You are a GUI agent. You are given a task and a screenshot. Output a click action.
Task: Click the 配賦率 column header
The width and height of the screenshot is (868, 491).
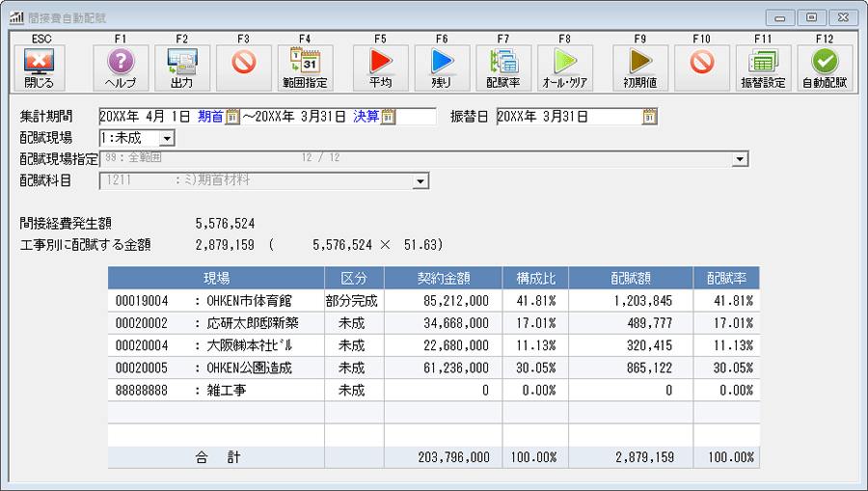pyautogui.click(x=726, y=278)
